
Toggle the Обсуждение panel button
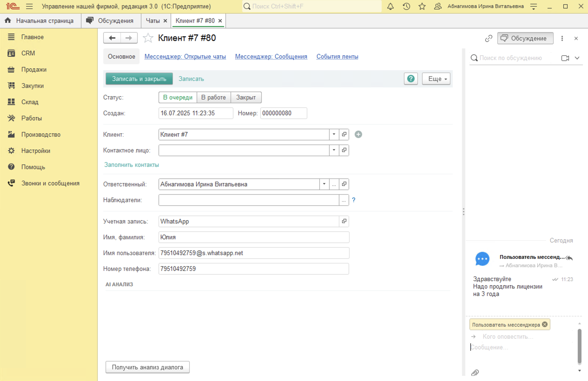point(525,39)
